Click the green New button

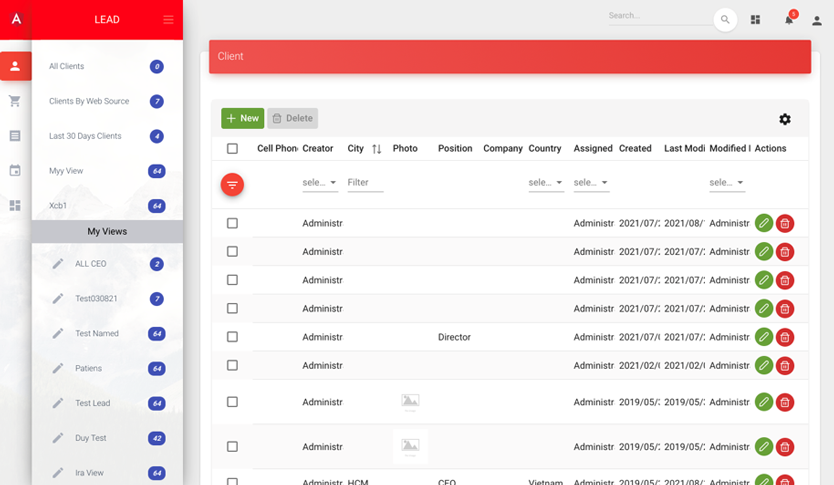[242, 118]
